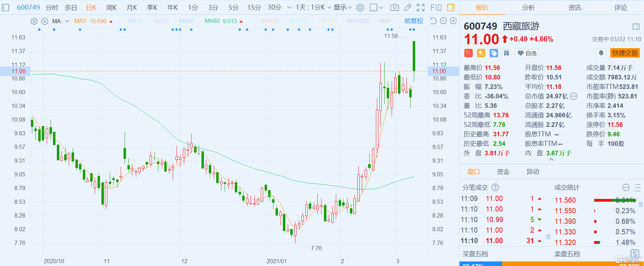Click stock code 600749 in toolbar
The height and width of the screenshot is (266, 644).
pyautogui.click(x=28, y=7)
